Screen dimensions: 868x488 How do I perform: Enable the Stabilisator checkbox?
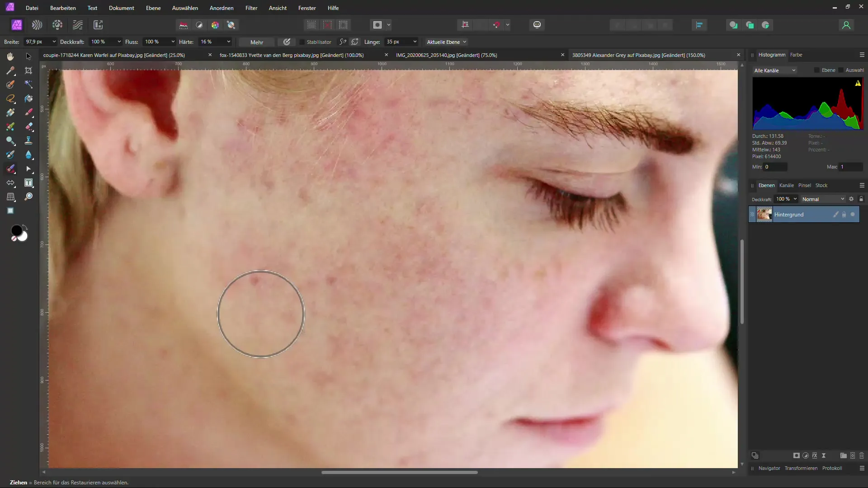[x=302, y=42]
